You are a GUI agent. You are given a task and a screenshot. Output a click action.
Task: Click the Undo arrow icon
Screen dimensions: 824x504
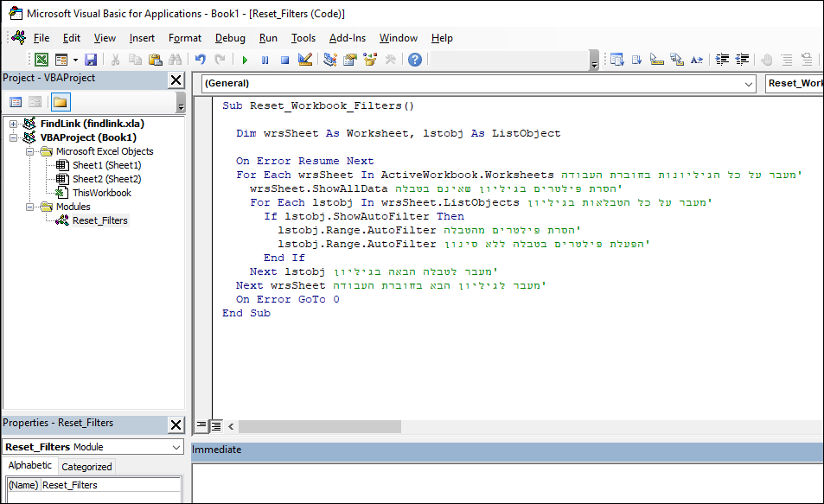(x=201, y=60)
